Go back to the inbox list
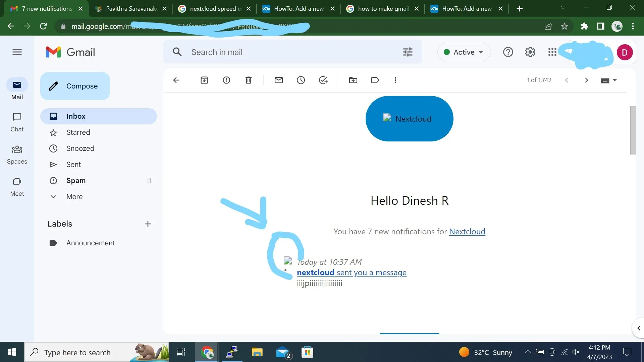 [176, 80]
